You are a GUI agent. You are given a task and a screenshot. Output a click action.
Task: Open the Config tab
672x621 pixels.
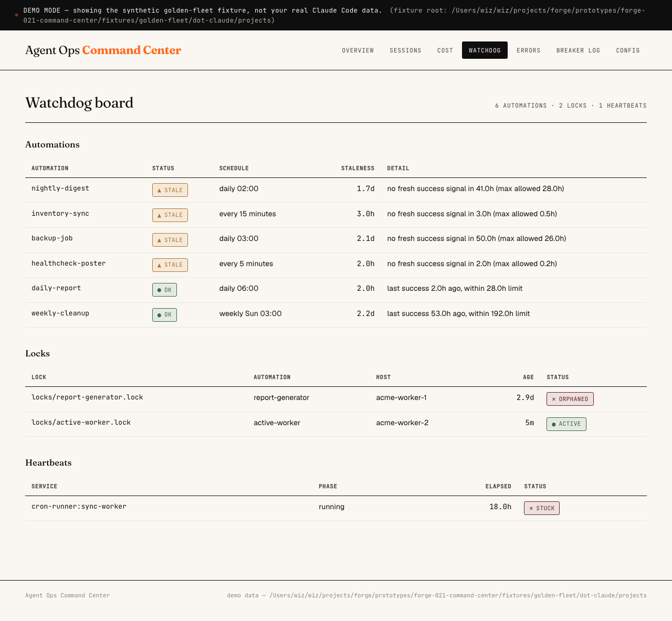[x=628, y=50]
